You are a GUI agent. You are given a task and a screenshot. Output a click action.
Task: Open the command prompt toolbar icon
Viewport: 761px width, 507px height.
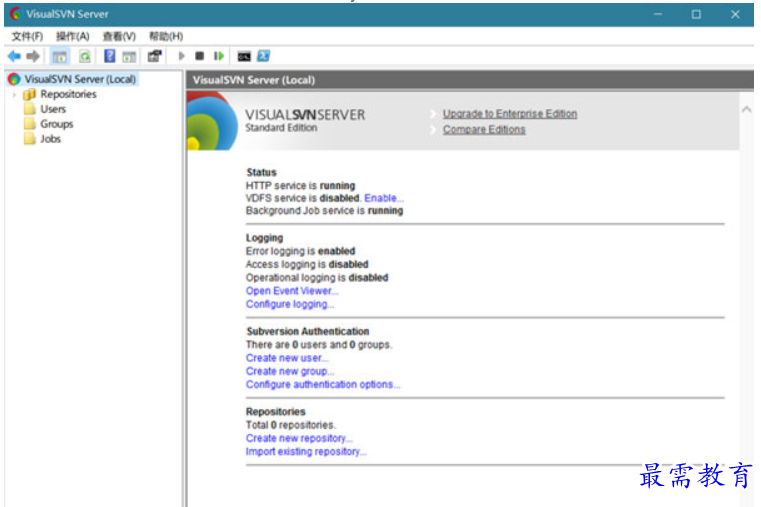click(244, 56)
